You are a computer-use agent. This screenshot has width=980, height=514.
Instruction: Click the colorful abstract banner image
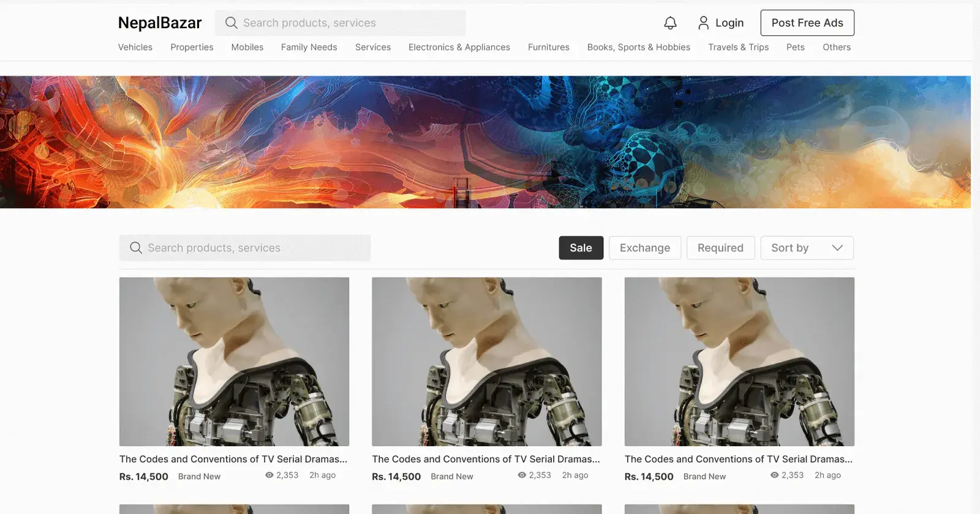click(x=485, y=142)
